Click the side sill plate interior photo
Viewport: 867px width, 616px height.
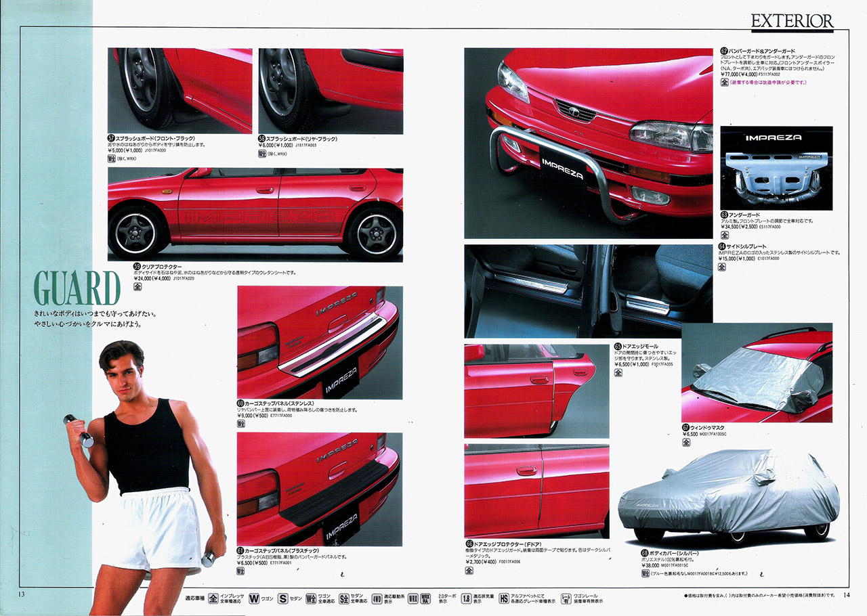point(589,291)
